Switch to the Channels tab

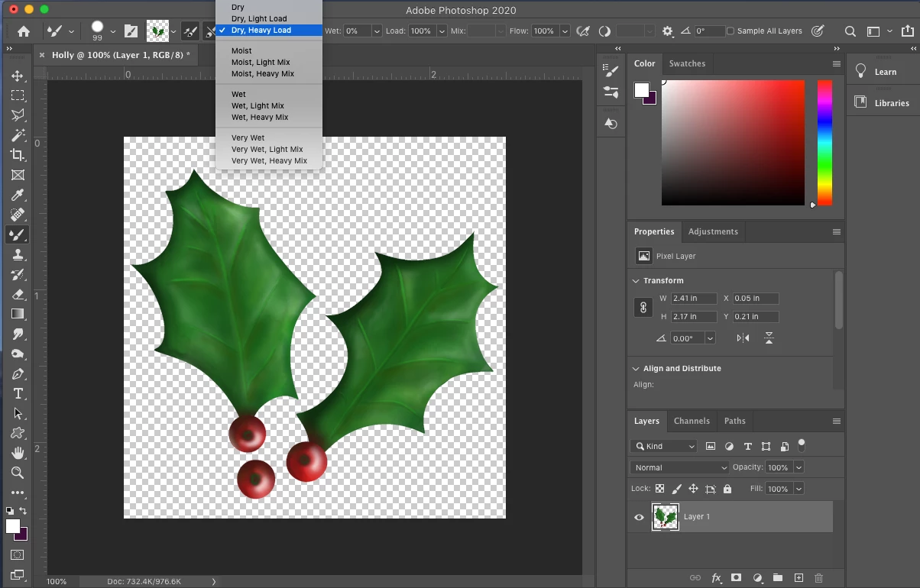click(692, 421)
